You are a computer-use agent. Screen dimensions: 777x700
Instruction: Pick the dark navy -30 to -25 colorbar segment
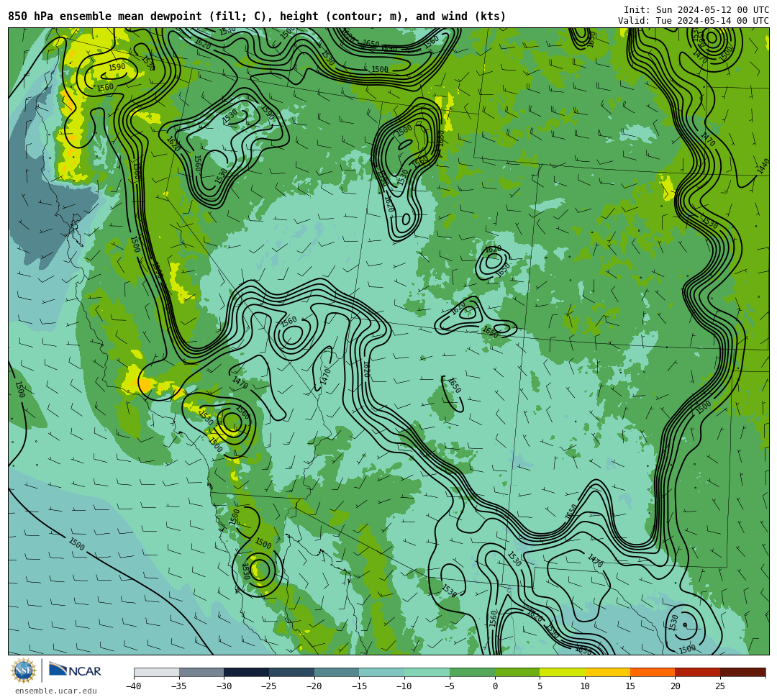point(247,672)
